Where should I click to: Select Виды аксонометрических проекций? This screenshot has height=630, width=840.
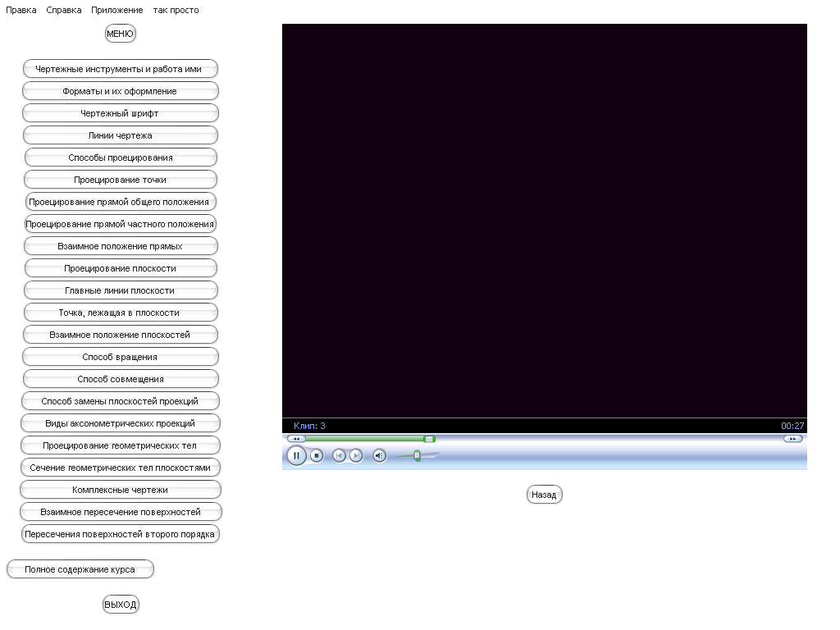pos(121,423)
